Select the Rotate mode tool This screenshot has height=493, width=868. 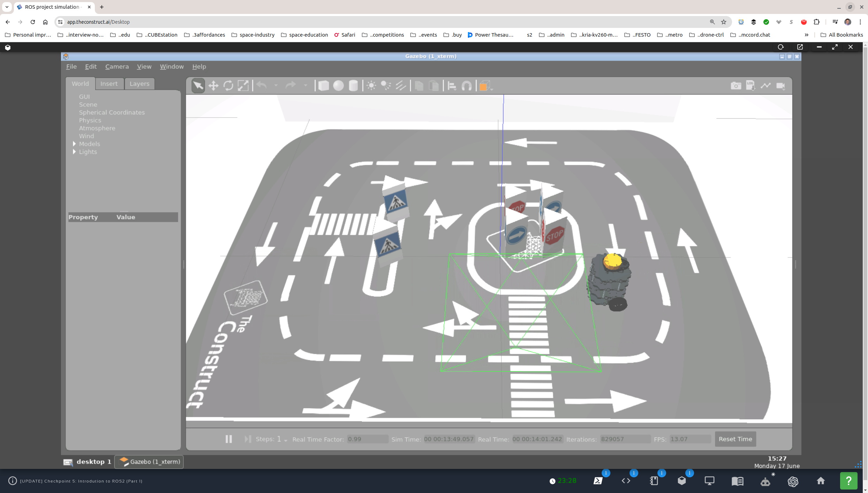[x=228, y=86]
